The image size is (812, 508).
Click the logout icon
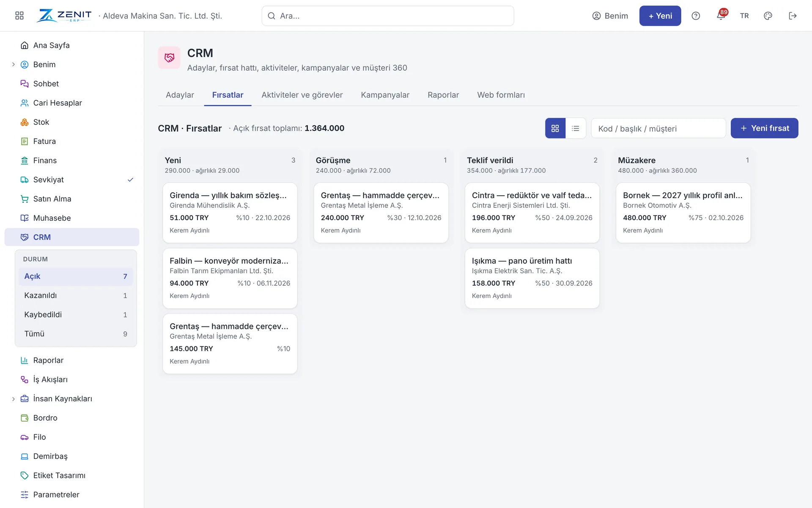point(793,16)
